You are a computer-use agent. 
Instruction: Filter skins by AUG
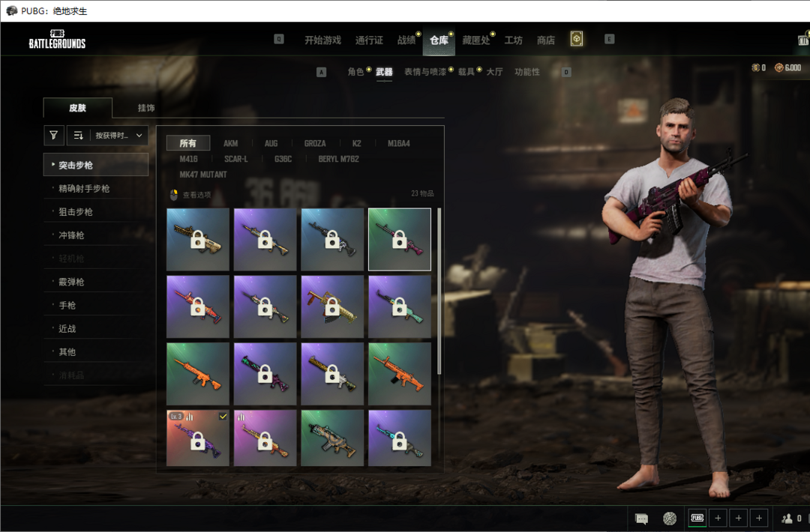(271, 143)
